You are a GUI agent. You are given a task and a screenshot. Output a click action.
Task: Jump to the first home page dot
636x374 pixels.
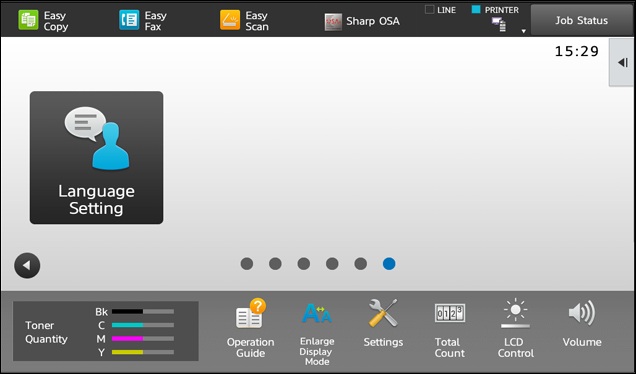247,264
